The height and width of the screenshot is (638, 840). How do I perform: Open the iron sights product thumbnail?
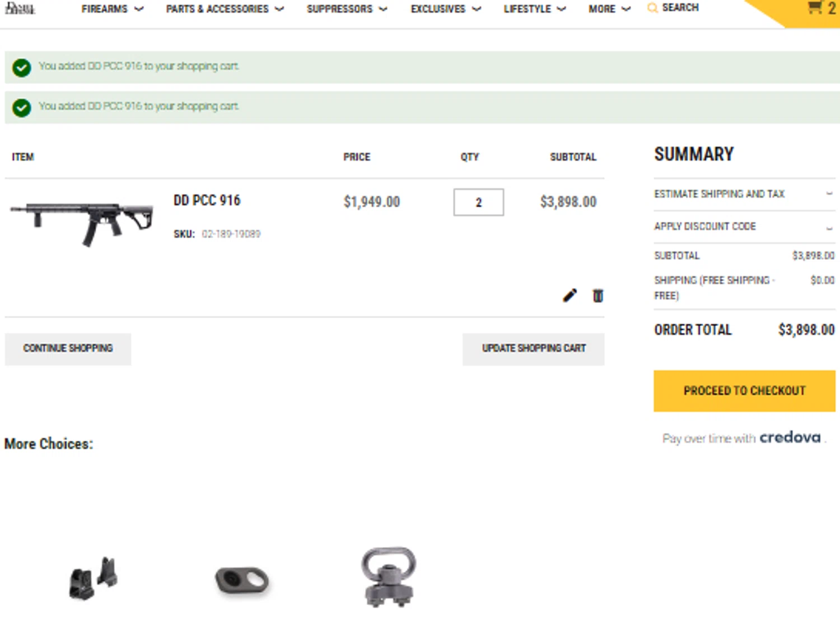93,579
